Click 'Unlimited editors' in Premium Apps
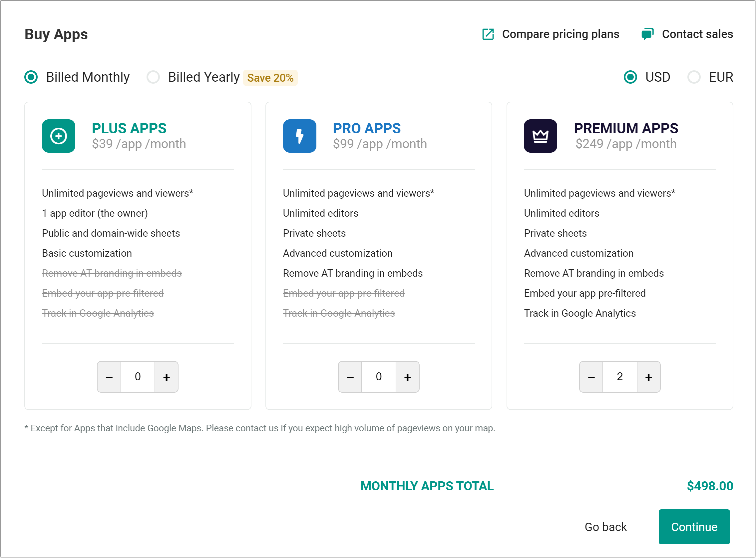This screenshot has width=756, height=558. 562,213
